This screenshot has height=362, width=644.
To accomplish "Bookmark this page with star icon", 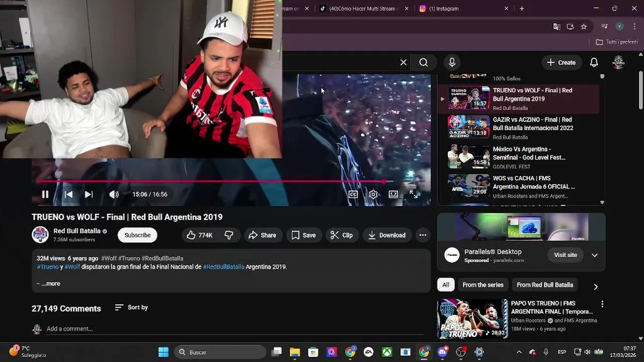I will (584, 27).
